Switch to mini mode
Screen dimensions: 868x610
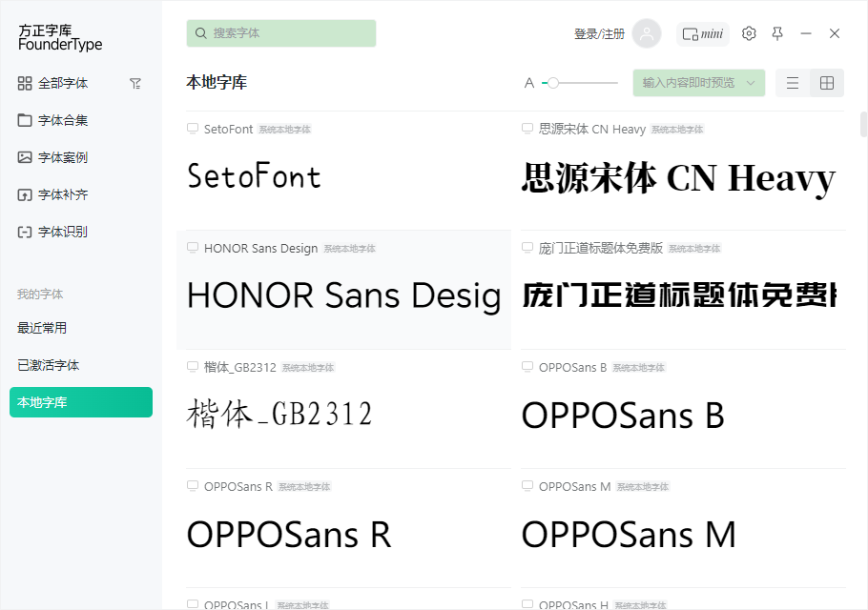click(x=701, y=33)
